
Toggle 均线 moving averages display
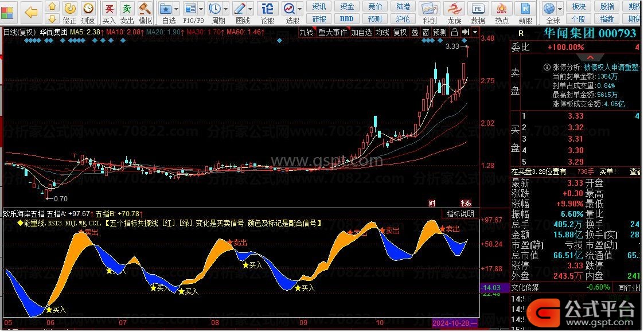point(383,32)
